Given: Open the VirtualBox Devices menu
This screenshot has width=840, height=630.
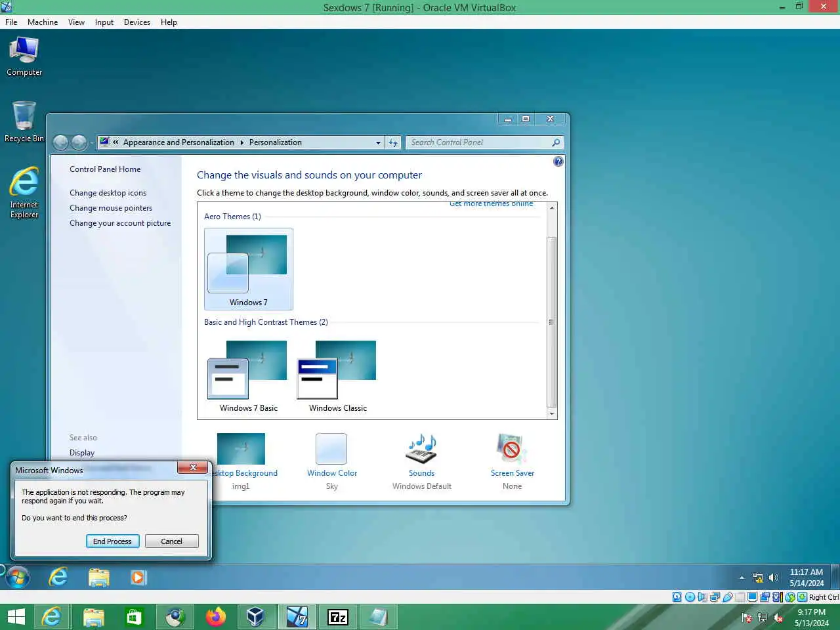Looking at the screenshot, I should [x=136, y=22].
